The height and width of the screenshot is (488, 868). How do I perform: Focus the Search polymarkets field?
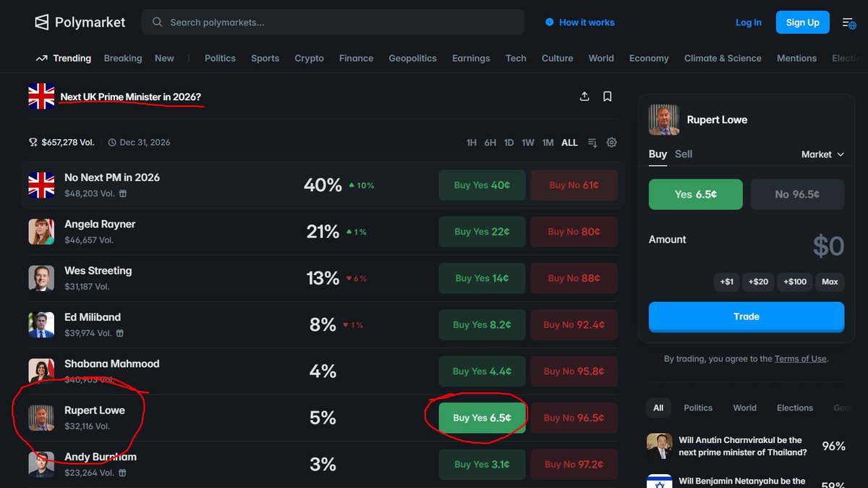pyautogui.click(x=333, y=22)
